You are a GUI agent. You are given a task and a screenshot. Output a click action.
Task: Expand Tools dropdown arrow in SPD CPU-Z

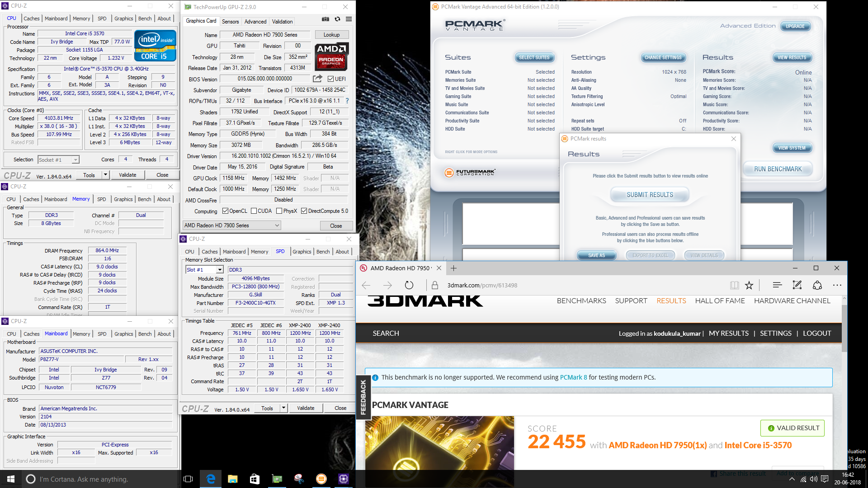[x=283, y=408]
